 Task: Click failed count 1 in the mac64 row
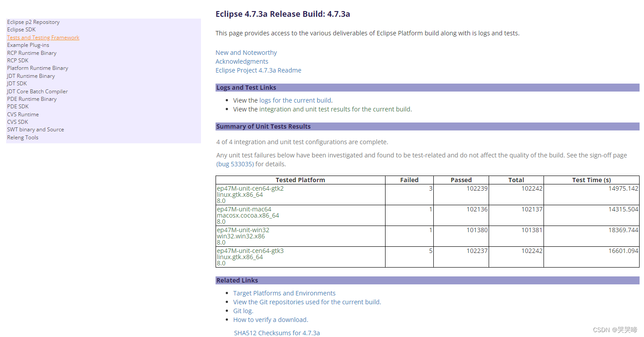(431, 209)
